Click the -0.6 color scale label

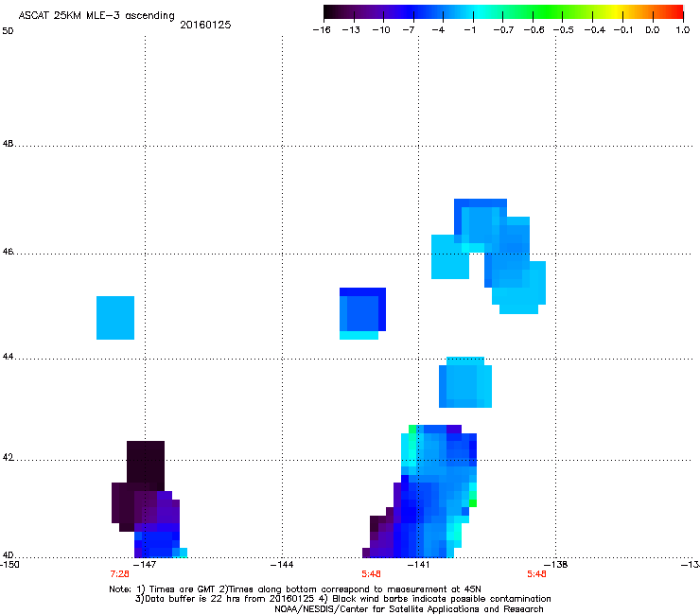(534, 30)
